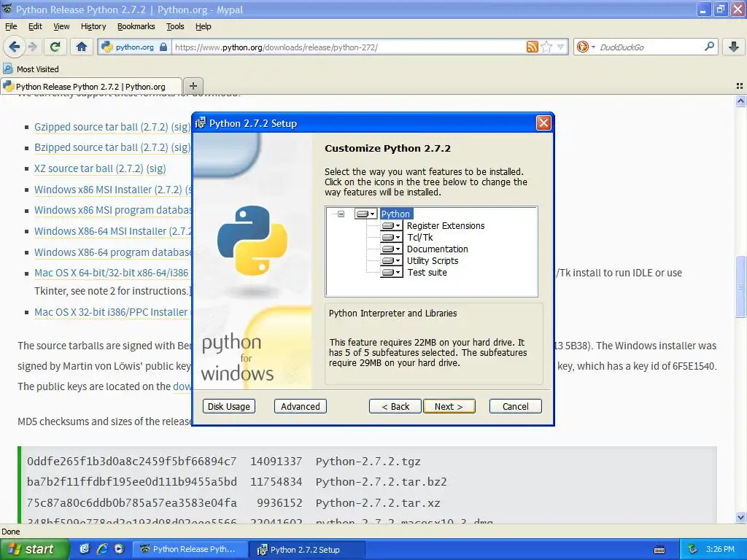Select the Python Release Python 2.7.2 tab

[90, 87]
